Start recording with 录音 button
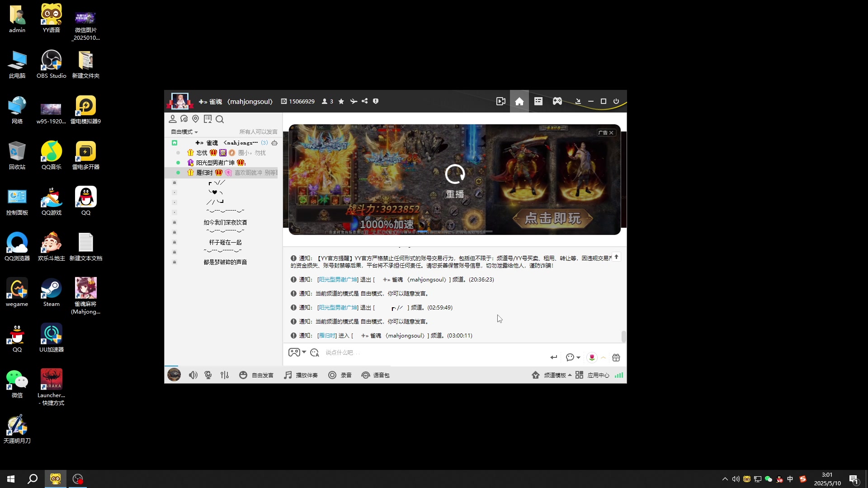 pos(340,375)
